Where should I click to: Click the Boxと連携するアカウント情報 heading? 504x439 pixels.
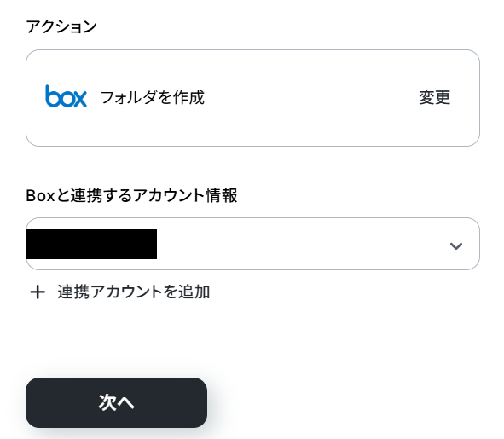(131, 195)
